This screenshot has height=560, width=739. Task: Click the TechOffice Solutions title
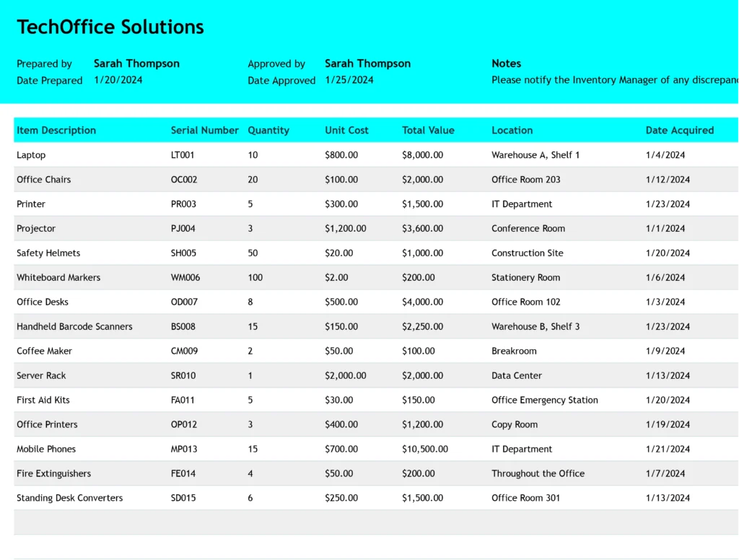pyautogui.click(x=110, y=27)
